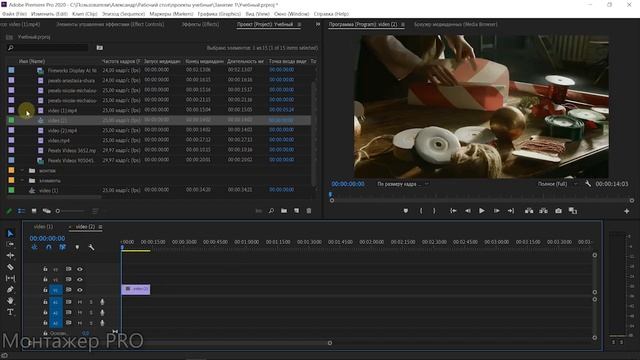Select the Type tool
This screenshot has height=360, width=640.
[10, 312]
